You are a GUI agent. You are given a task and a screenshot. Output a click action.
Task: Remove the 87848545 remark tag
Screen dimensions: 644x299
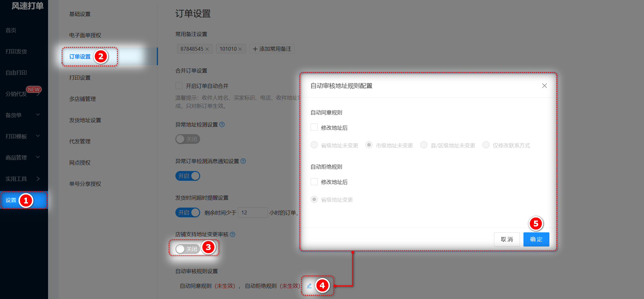click(207, 49)
